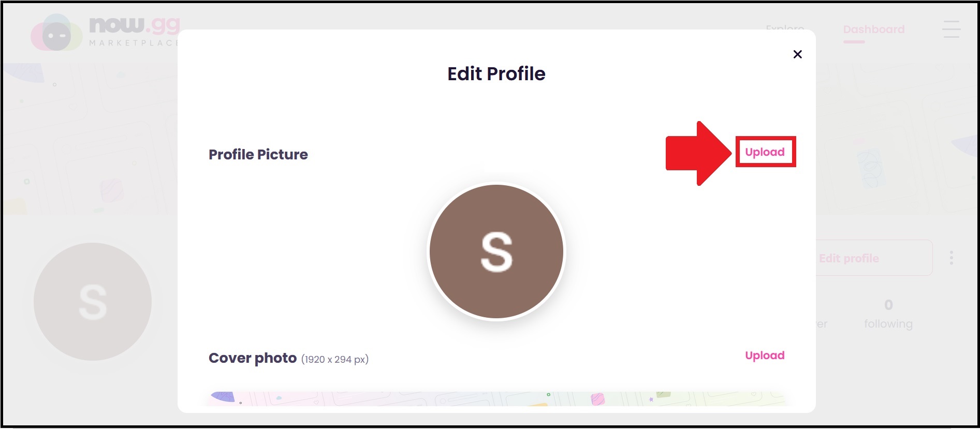Click the red arrow pointing to Upload
The height and width of the screenshot is (429, 980).
point(698,153)
